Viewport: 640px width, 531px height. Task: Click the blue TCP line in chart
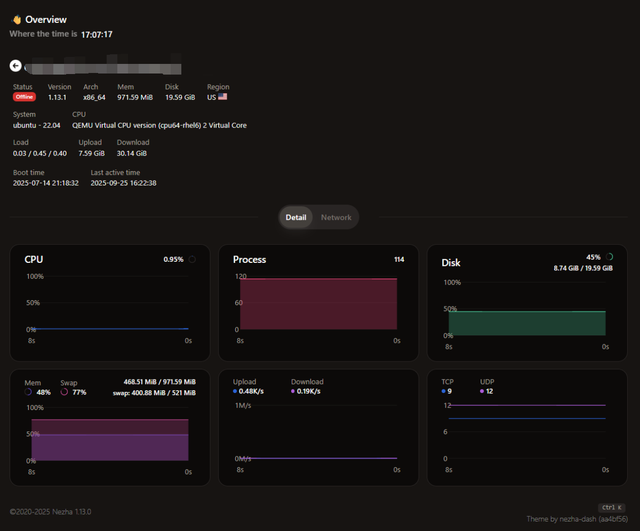(x=527, y=418)
